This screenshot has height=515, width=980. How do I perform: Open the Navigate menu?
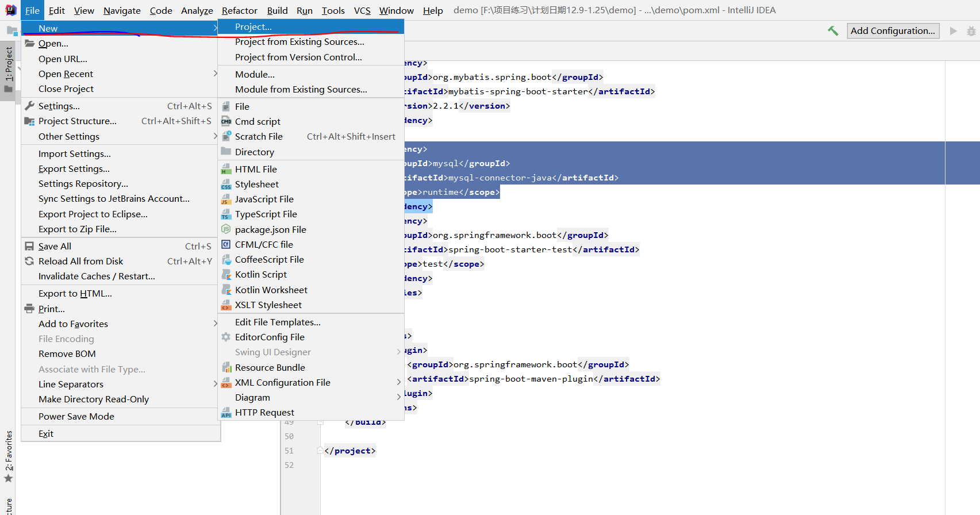tap(122, 10)
